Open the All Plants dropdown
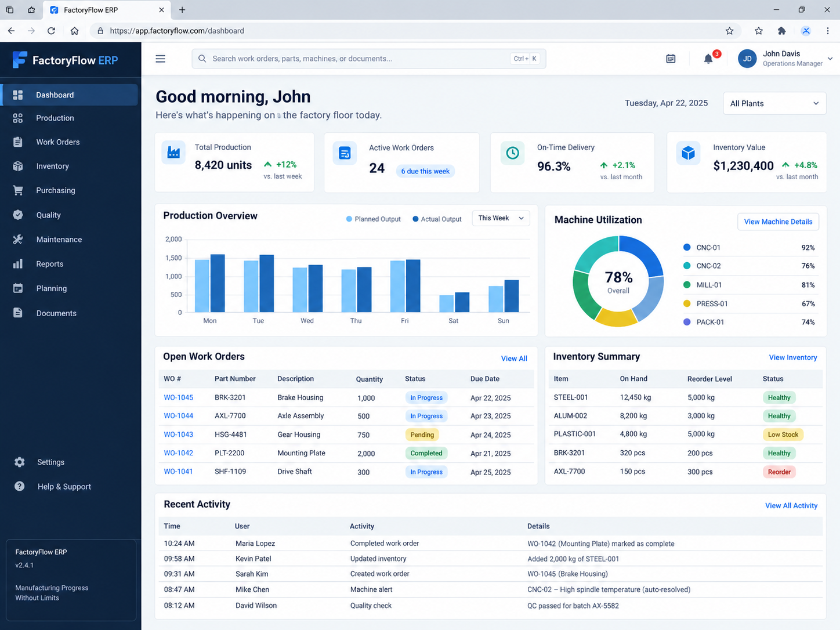Viewport: 840px width, 630px height. (x=774, y=103)
